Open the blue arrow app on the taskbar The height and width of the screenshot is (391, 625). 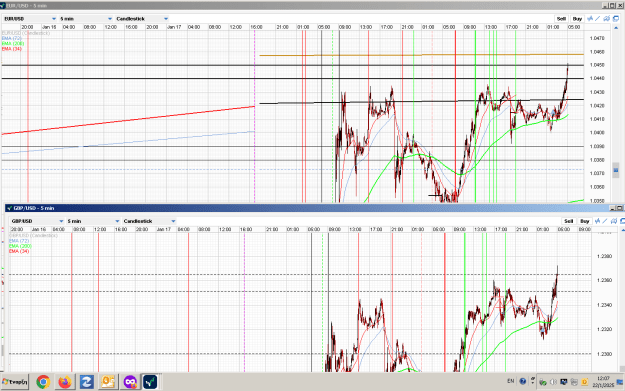[x=86, y=382]
